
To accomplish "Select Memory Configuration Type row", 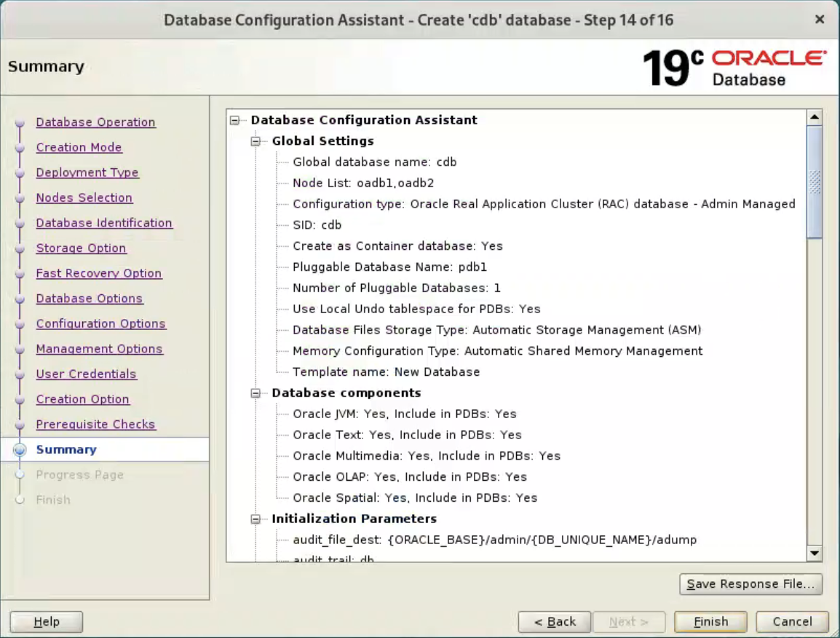I will [498, 350].
